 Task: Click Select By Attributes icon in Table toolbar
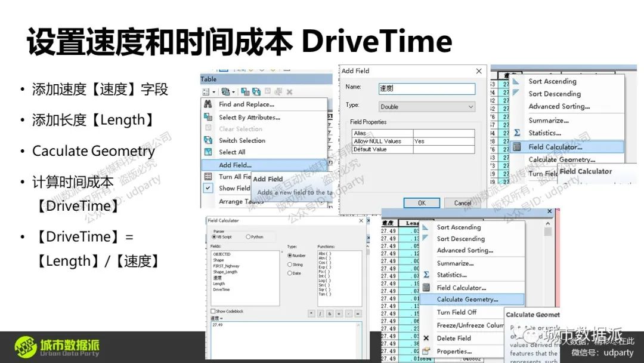pyautogui.click(x=245, y=92)
